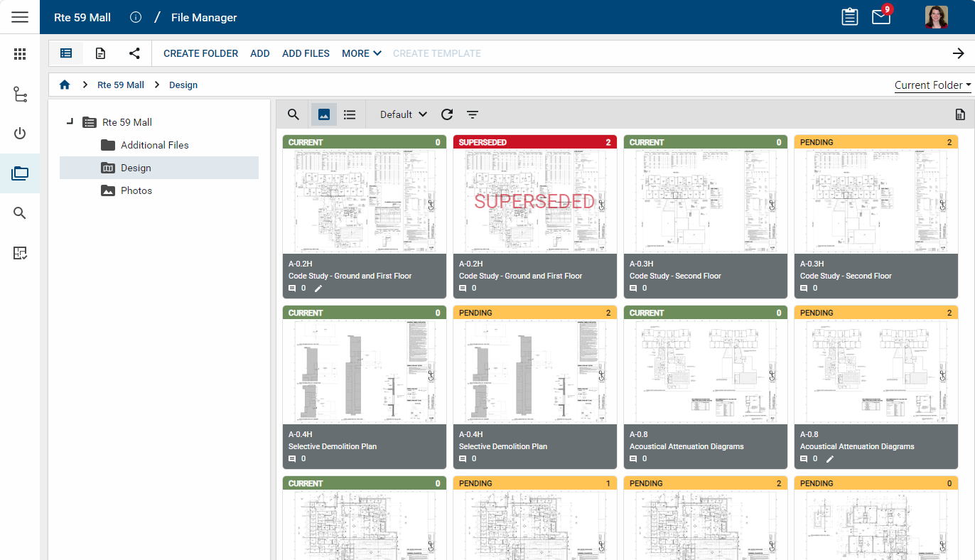Click the apps grid icon in sidebar

click(x=20, y=54)
